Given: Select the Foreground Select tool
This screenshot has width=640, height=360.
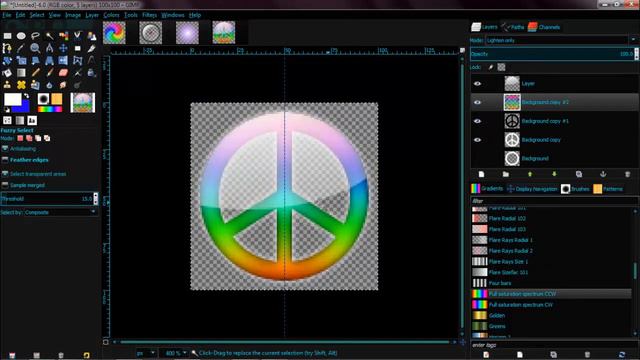Looking at the screenshot, I should [91, 36].
